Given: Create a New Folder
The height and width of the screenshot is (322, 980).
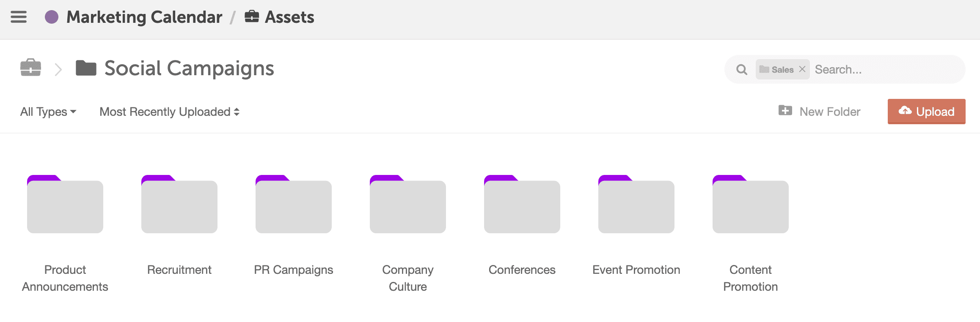Looking at the screenshot, I should [x=820, y=112].
